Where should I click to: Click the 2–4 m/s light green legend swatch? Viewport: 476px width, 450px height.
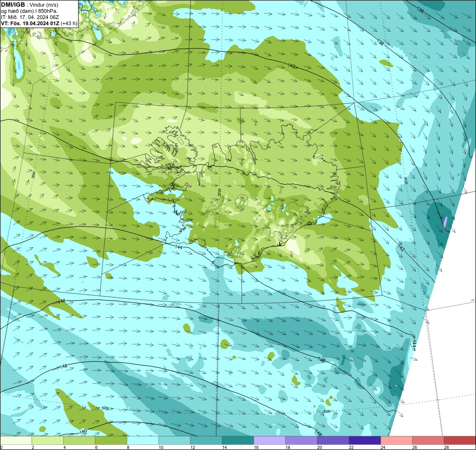point(48,440)
